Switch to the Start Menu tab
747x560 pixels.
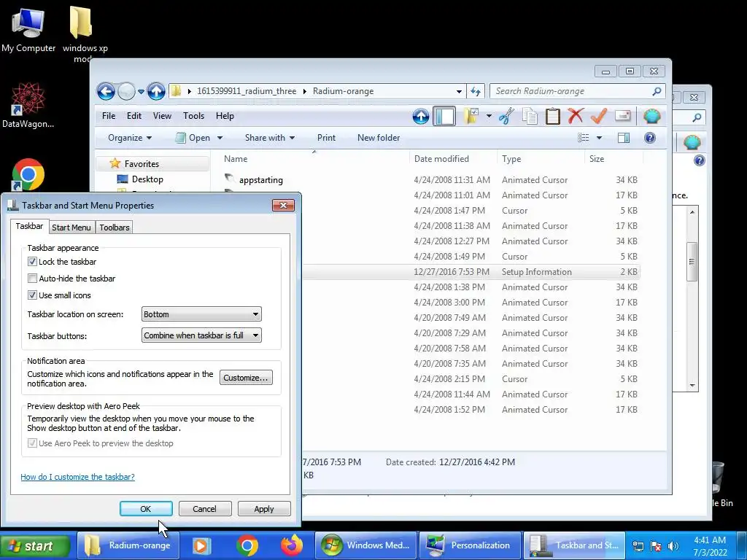coord(71,227)
